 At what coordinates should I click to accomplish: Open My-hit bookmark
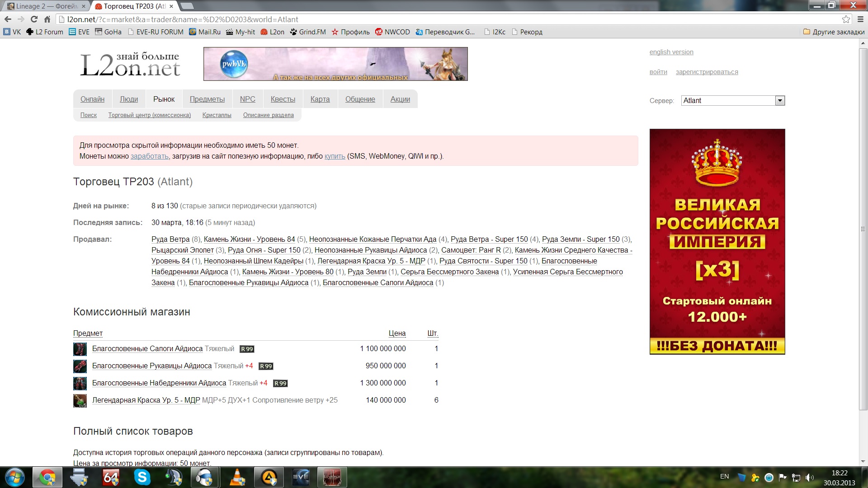coord(241,32)
